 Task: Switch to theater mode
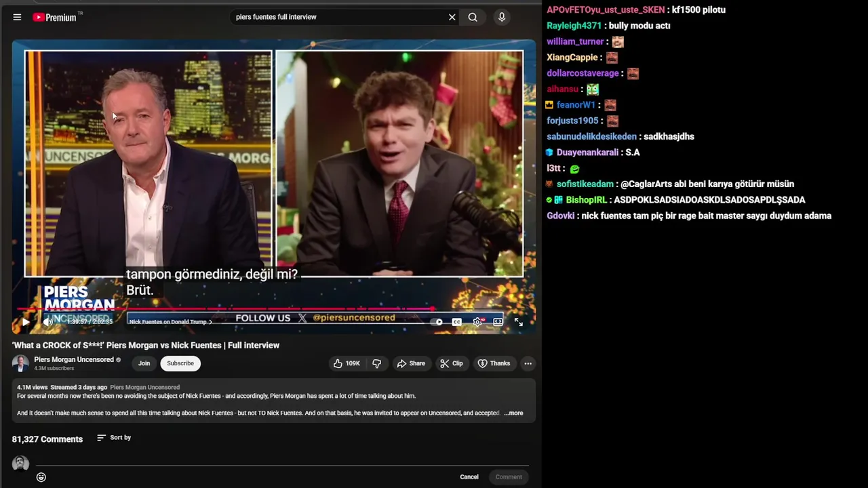pos(498,322)
